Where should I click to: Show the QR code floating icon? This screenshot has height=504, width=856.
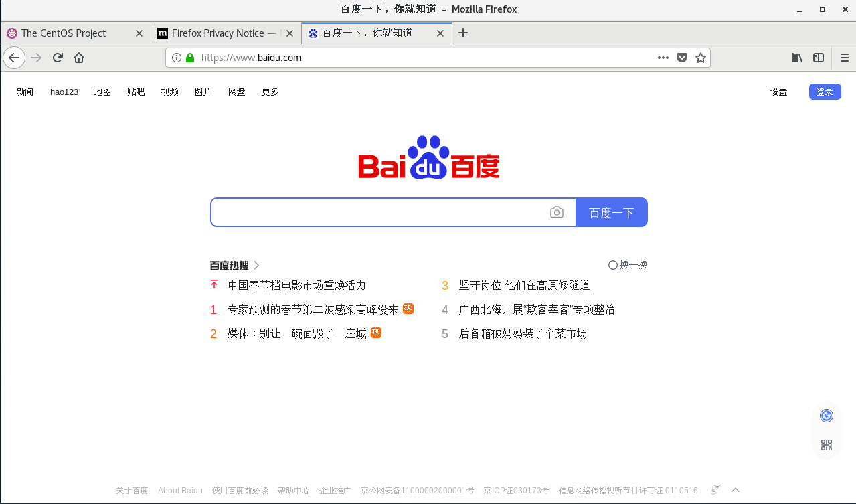point(827,445)
